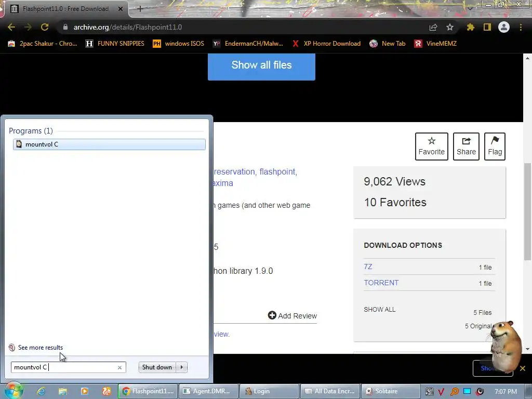
Task: Open a new browser tab
Action: (x=140, y=9)
